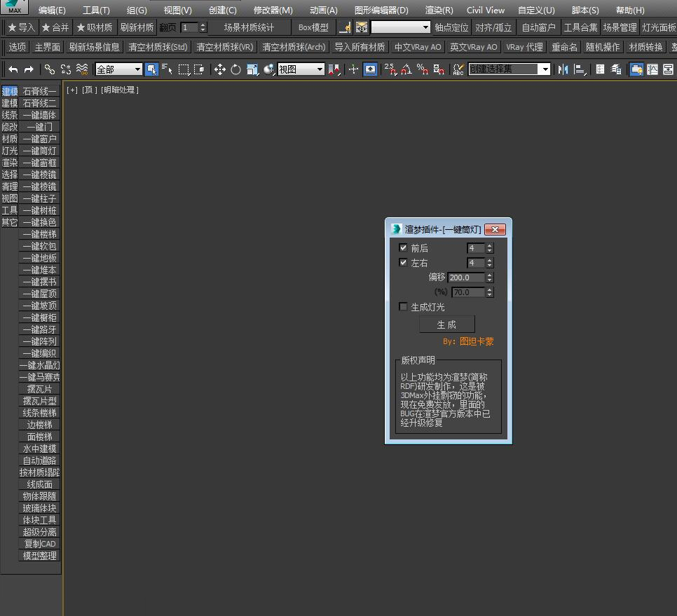Expand the 创建选择集 dropdown
This screenshot has width=677, height=616.
click(510, 69)
